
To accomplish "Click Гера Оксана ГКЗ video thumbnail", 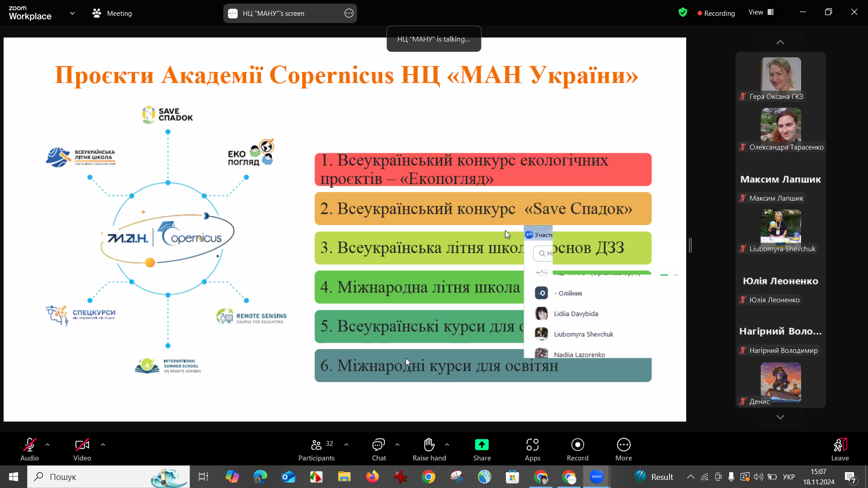I will [x=780, y=75].
